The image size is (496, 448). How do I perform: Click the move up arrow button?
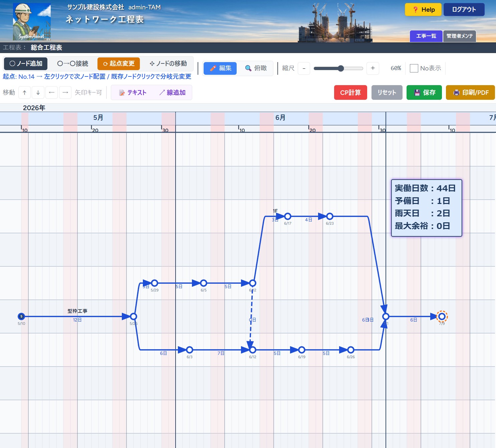tap(24, 92)
